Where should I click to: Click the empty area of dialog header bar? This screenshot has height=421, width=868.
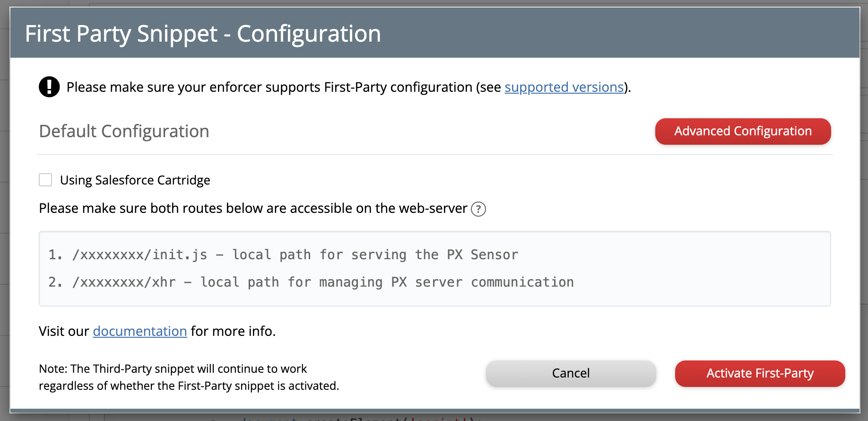[x=615, y=33]
